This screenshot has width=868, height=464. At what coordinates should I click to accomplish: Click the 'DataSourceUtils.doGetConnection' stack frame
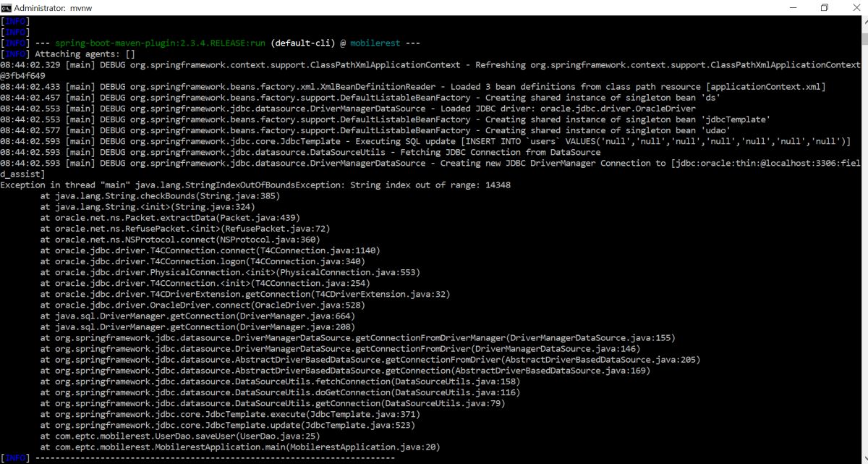pyautogui.click(x=280, y=392)
